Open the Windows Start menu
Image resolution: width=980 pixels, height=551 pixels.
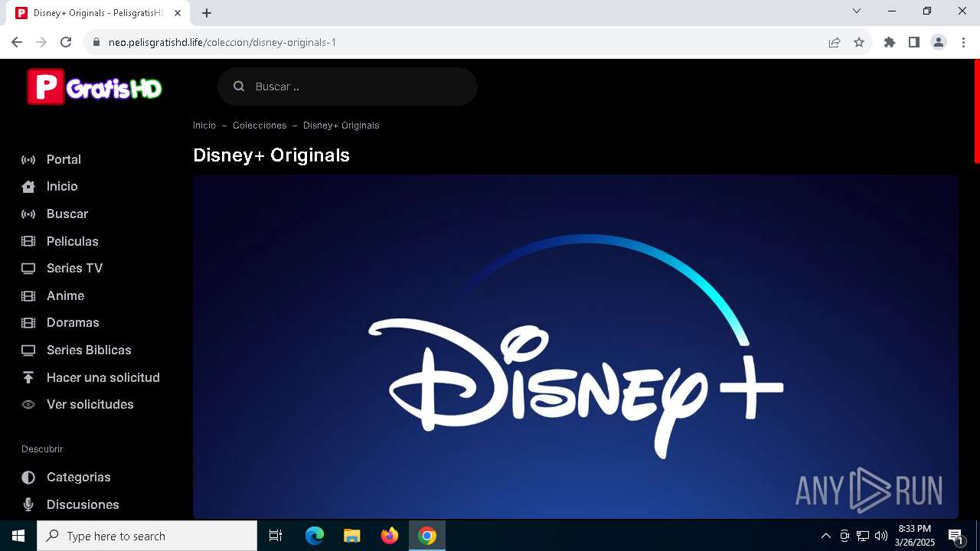[18, 536]
